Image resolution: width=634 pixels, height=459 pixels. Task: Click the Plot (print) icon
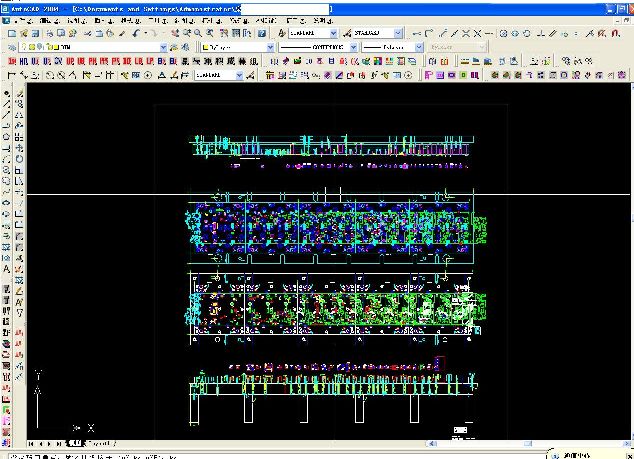point(50,34)
